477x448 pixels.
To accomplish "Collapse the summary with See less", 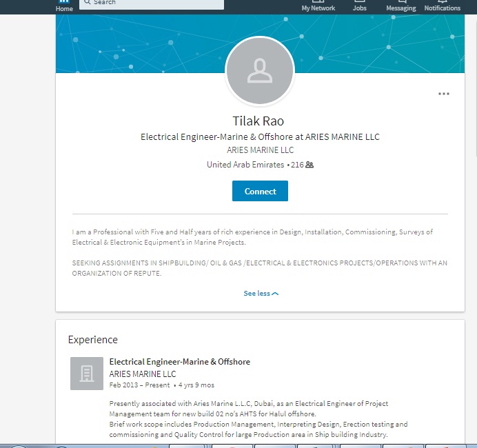I will coord(261,294).
